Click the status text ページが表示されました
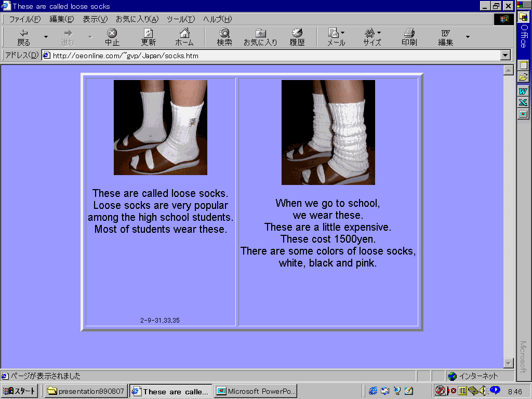Image resolution: width=532 pixels, height=399 pixels. click(x=46, y=376)
